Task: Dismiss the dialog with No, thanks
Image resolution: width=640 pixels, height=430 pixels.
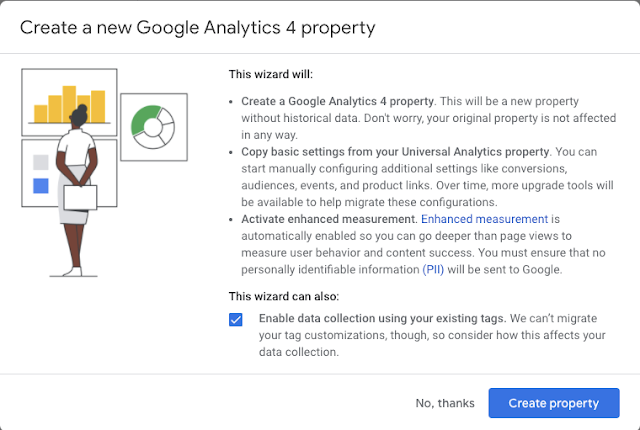Action: tap(445, 403)
